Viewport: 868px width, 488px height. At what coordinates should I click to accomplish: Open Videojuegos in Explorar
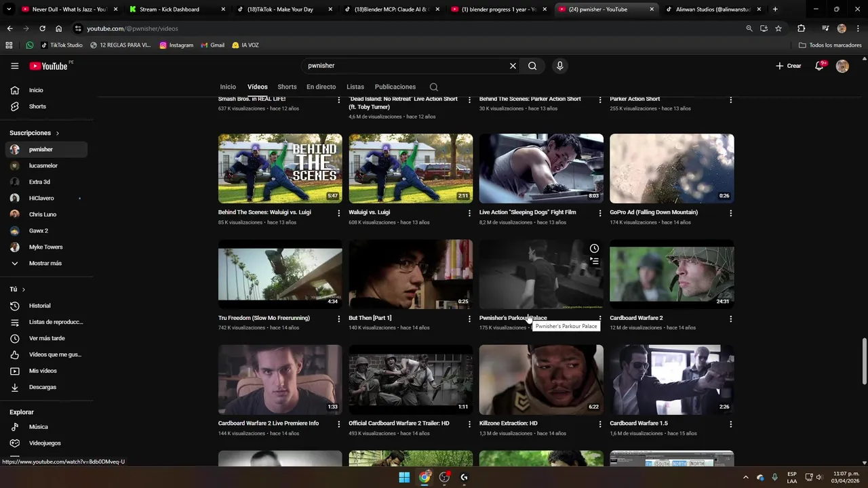click(x=46, y=443)
